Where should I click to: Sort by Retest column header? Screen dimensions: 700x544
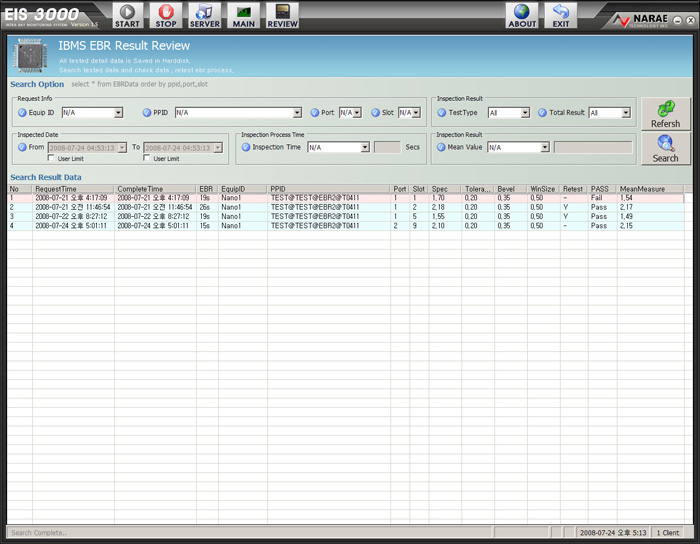(574, 189)
